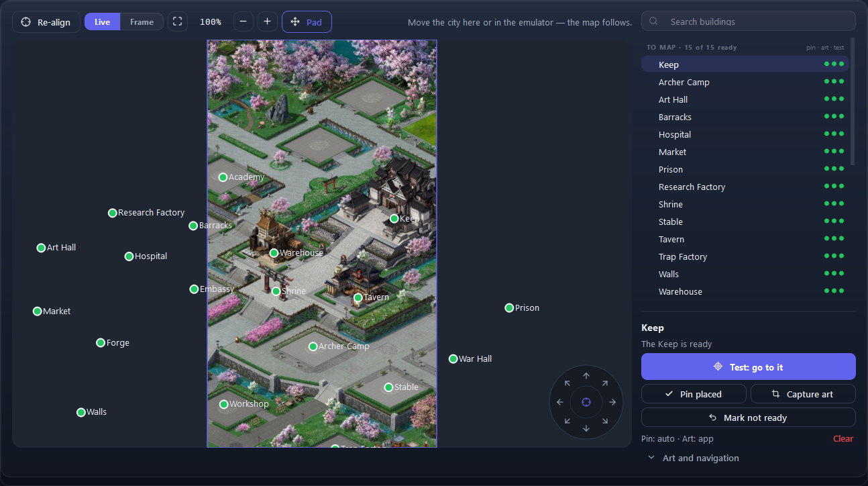
Task: Pan left using the pad arrow
Action: [x=560, y=402]
